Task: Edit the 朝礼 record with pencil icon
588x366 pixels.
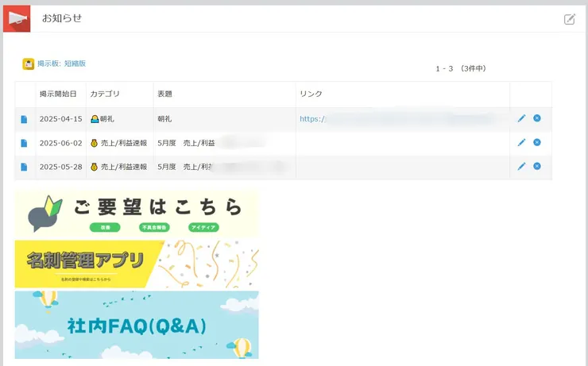Action: (x=521, y=118)
